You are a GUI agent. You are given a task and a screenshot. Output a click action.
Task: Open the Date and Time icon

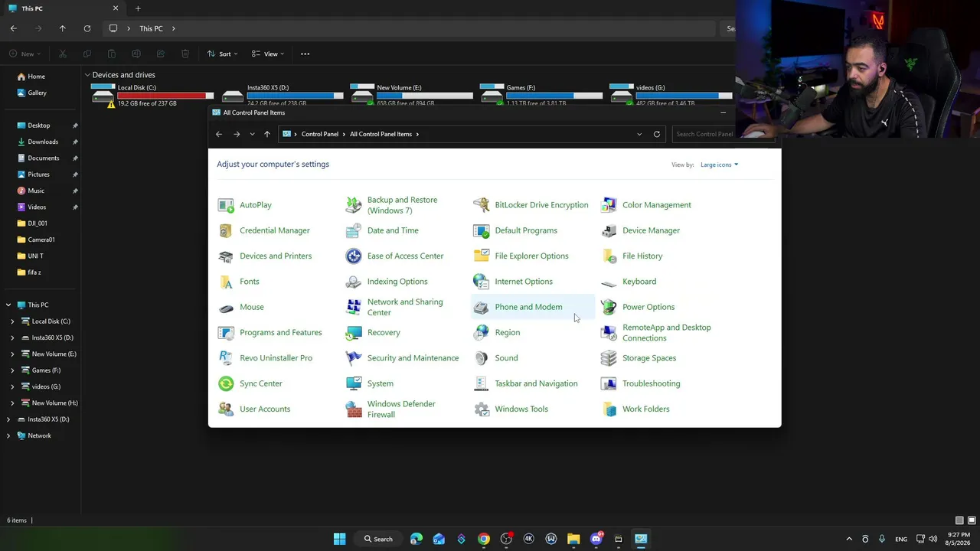click(354, 230)
